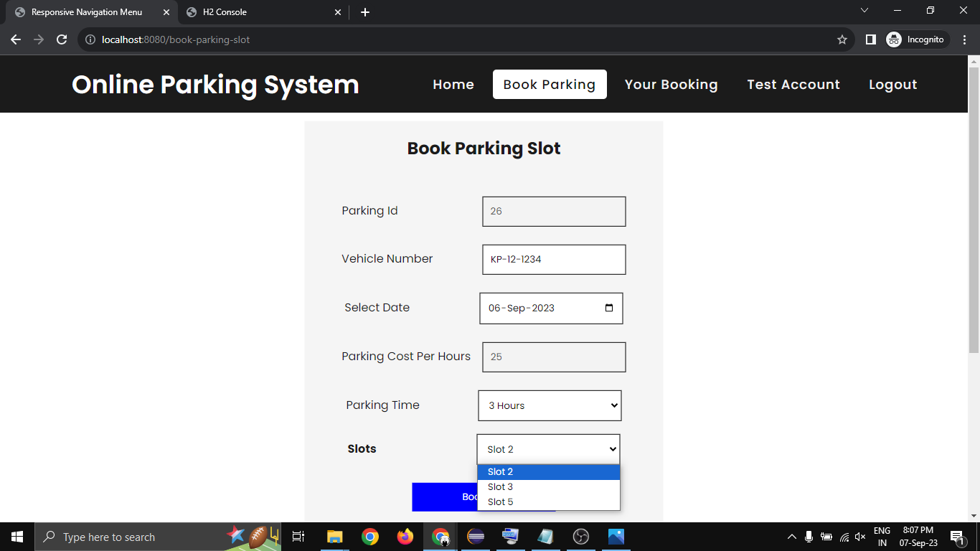Click the Logout link
980x551 pixels.
pos(892,85)
